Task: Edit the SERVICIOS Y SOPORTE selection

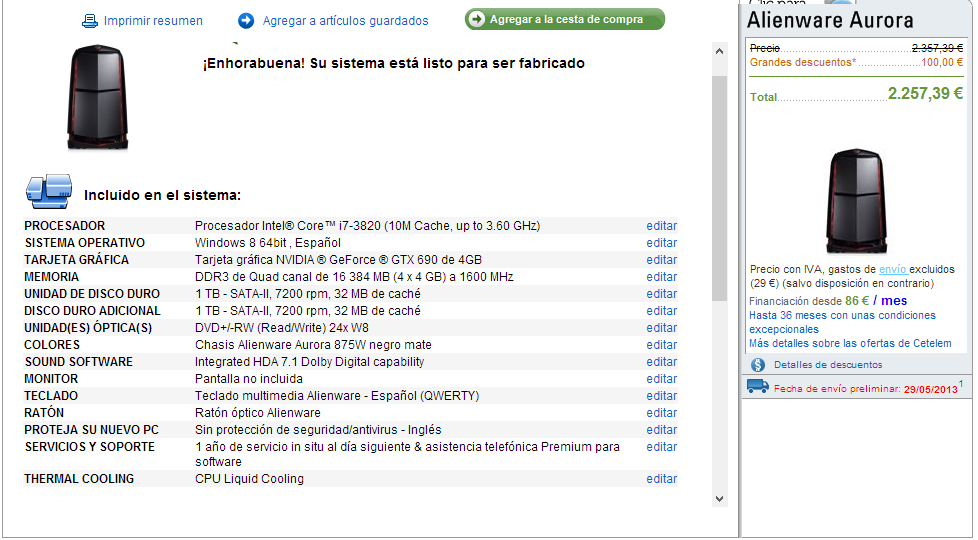Action: click(662, 446)
